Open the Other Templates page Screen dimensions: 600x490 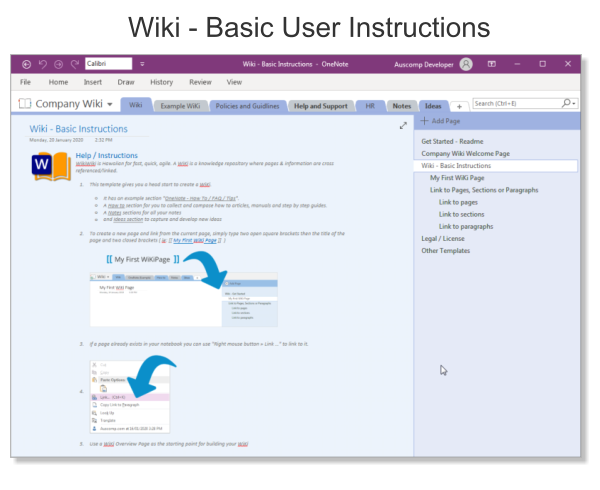(x=446, y=251)
